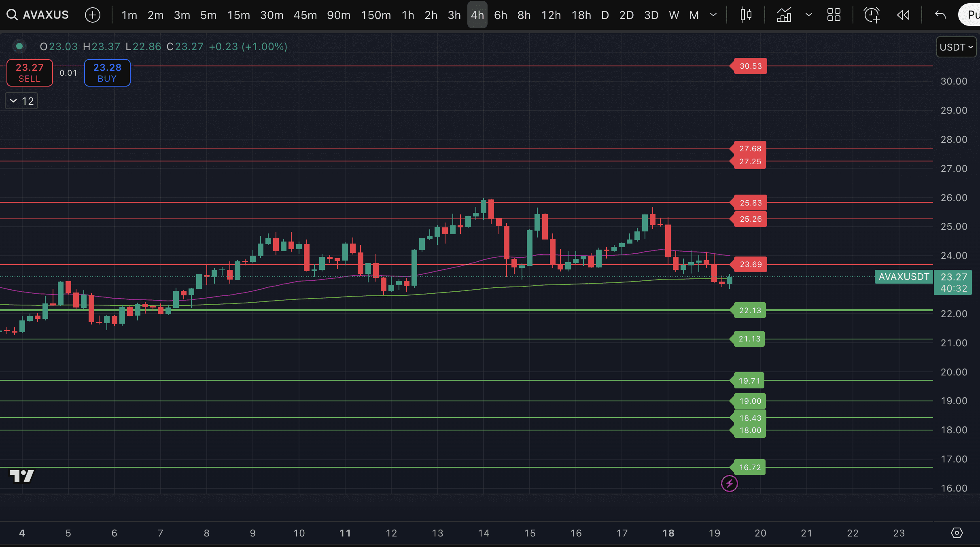The height and width of the screenshot is (547, 980).
Task: Select the 19.71 support line label
Action: [x=747, y=381]
